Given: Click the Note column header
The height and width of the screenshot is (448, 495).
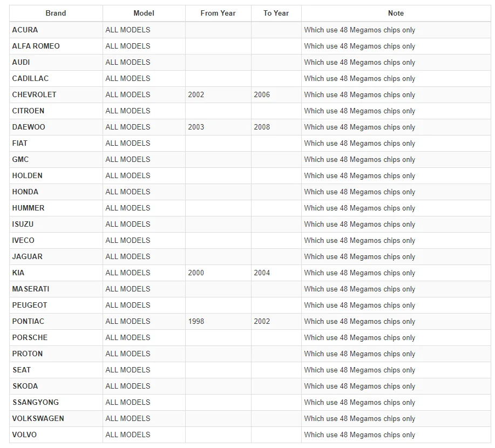Looking at the screenshot, I should pyautogui.click(x=396, y=13).
